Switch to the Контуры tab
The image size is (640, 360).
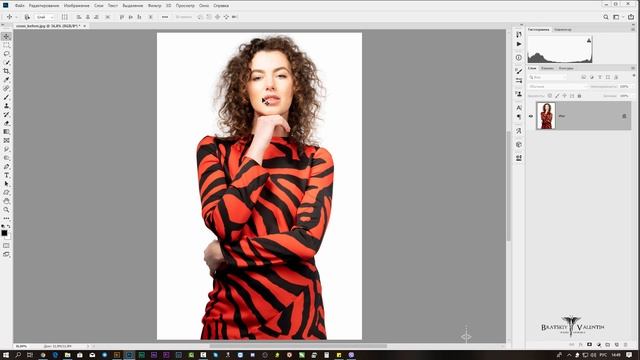click(566, 68)
